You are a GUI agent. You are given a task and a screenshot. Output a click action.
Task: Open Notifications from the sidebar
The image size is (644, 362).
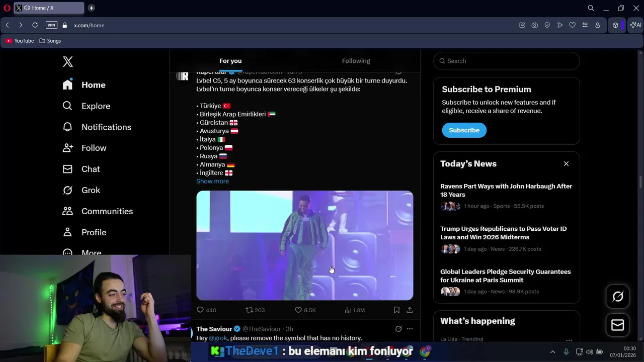point(97,127)
